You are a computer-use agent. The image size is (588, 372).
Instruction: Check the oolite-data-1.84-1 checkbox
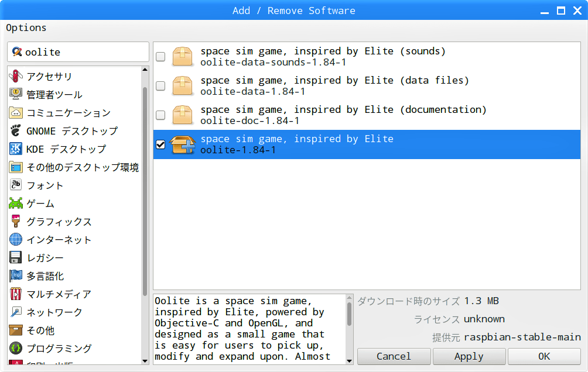click(x=160, y=86)
